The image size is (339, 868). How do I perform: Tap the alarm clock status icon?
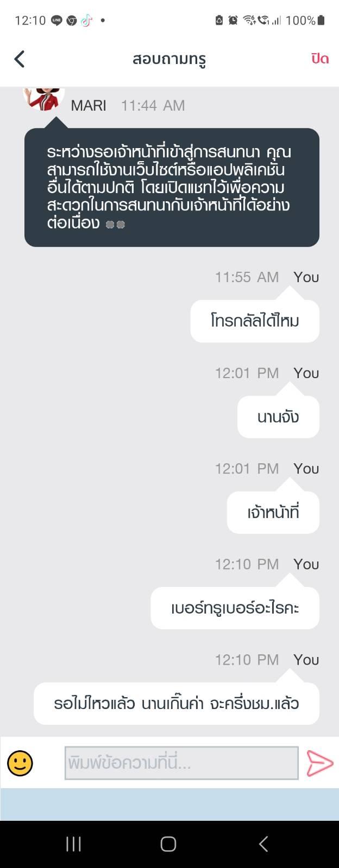coord(233,21)
